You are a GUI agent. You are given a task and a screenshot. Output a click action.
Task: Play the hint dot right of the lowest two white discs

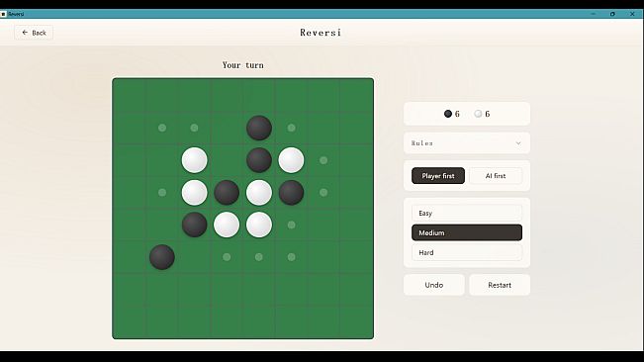(x=291, y=225)
